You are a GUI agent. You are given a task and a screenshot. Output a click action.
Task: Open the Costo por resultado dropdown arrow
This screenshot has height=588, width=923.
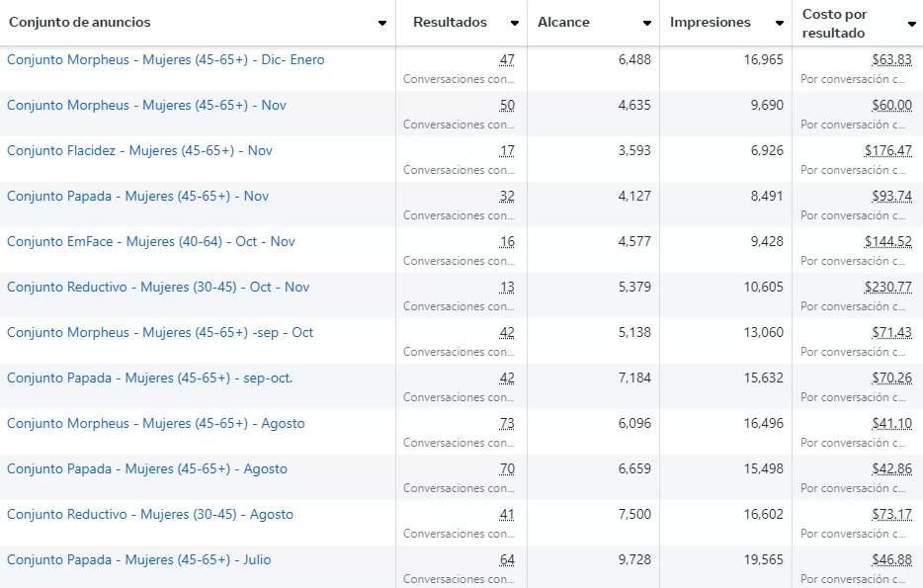[911, 24]
